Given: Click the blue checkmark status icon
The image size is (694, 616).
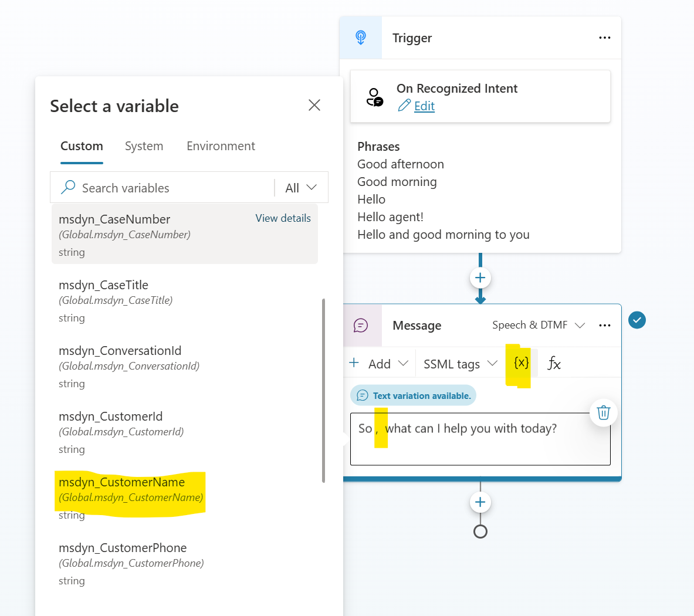Looking at the screenshot, I should 637,320.
